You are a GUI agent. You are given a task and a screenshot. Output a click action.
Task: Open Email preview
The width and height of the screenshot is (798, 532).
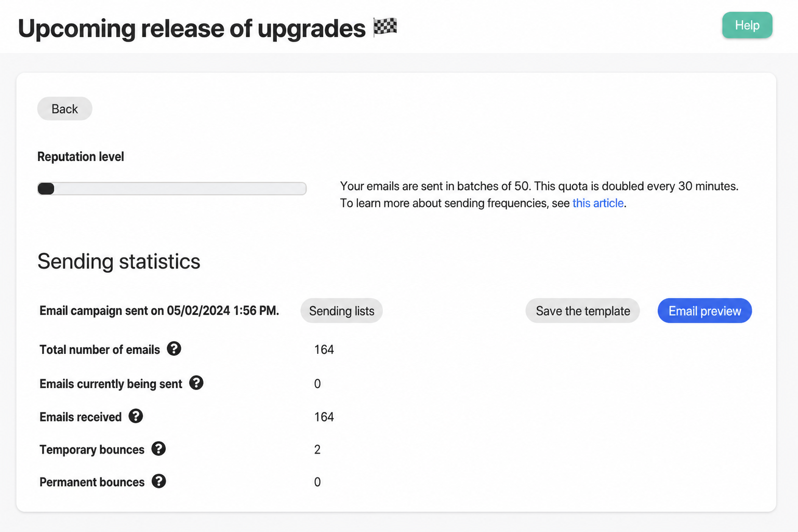coord(704,311)
